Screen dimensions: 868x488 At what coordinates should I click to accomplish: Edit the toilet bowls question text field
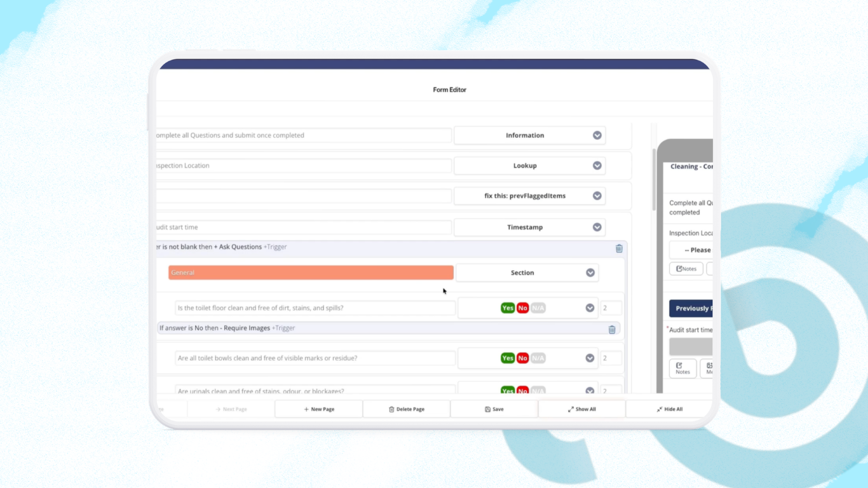[x=315, y=358]
